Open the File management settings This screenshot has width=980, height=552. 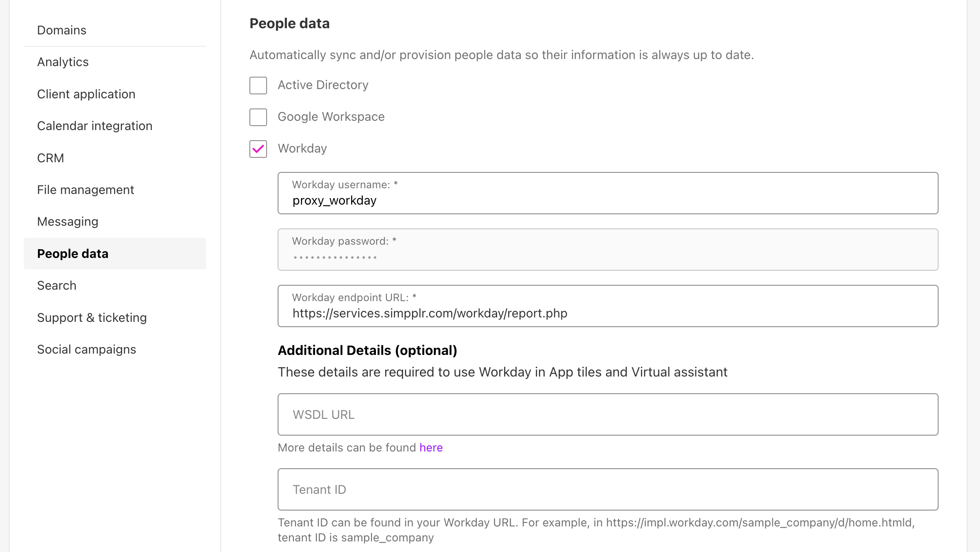click(85, 190)
